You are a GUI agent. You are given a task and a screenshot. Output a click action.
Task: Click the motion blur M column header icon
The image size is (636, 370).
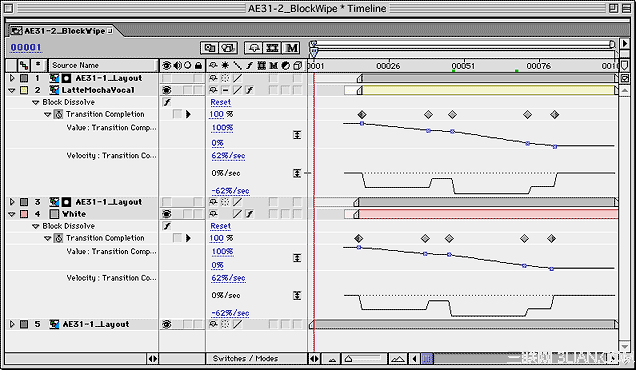pyautogui.click(x=273, y=65)
